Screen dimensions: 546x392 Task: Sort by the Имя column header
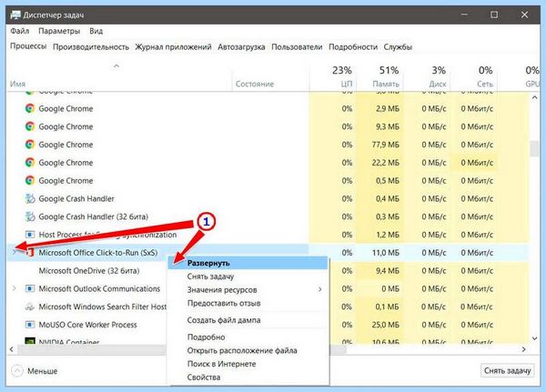pyautogui.click(x=17, y=84)
